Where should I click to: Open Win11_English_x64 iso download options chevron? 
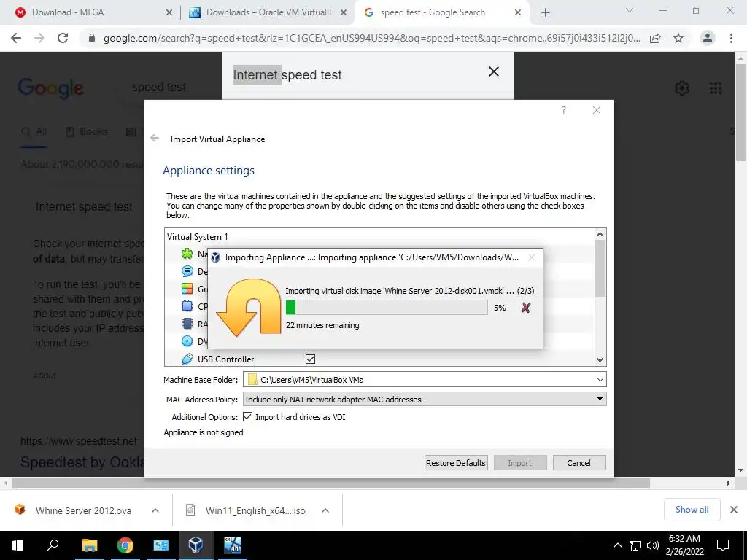[x=325, y=510]
